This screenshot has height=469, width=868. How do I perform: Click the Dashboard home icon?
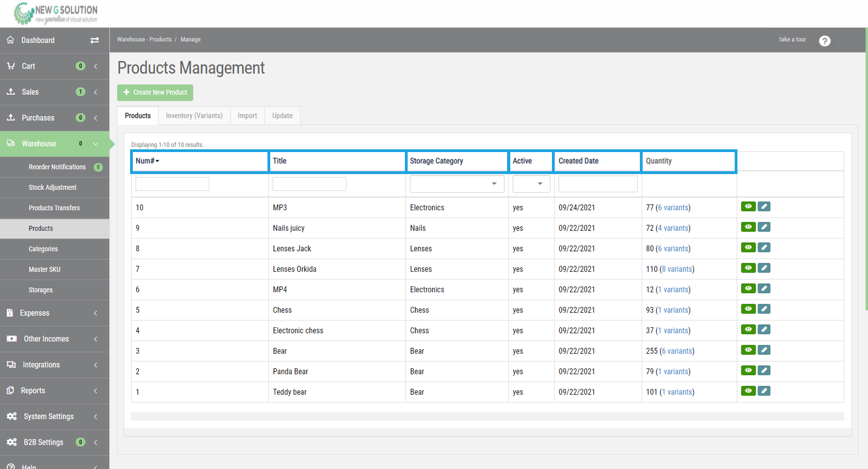point(11,40)
